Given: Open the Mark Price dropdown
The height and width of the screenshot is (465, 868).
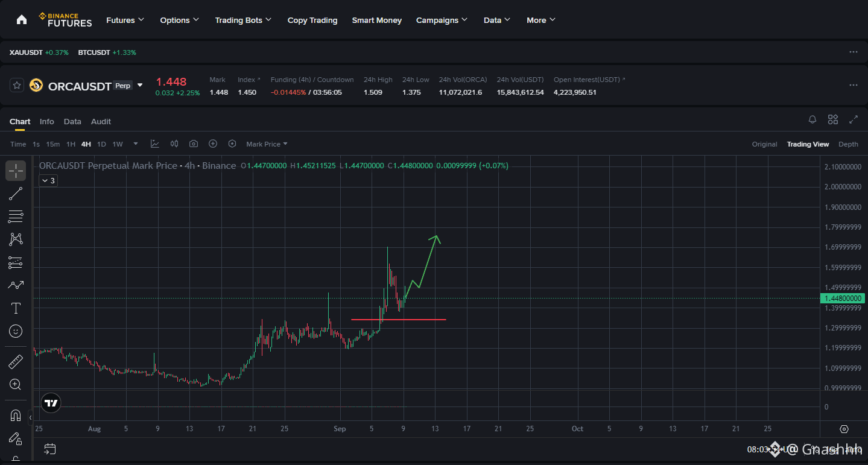Looking at the screenshot, I should point(267,144).
